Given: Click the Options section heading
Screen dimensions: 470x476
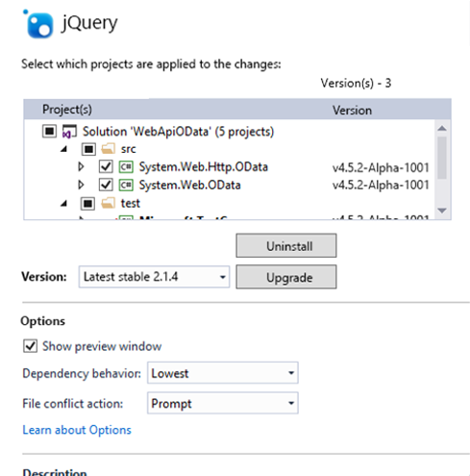Looking at the screenshot, I should (x=43, y=321).
